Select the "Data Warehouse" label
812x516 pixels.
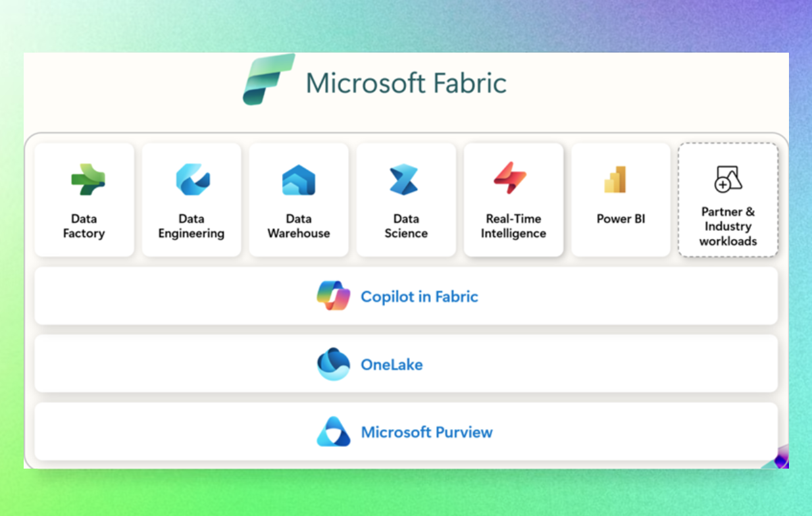pyautogui.click(x=299, y=226)
